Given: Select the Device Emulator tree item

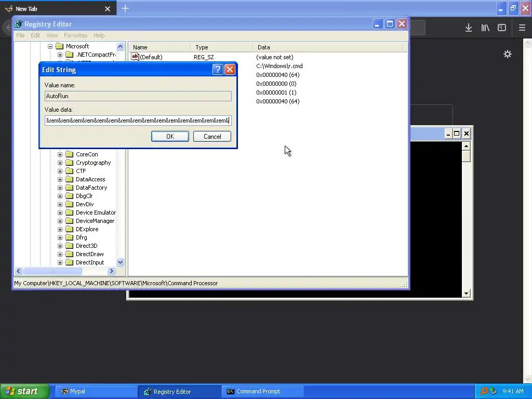Looking at the screenshot, I should pos(96,212).
